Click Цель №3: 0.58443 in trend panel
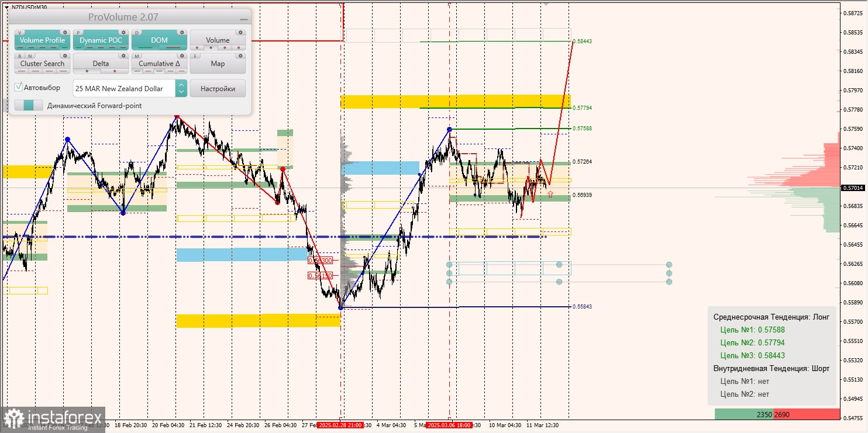The image size is (868, 433). point(752,355)
